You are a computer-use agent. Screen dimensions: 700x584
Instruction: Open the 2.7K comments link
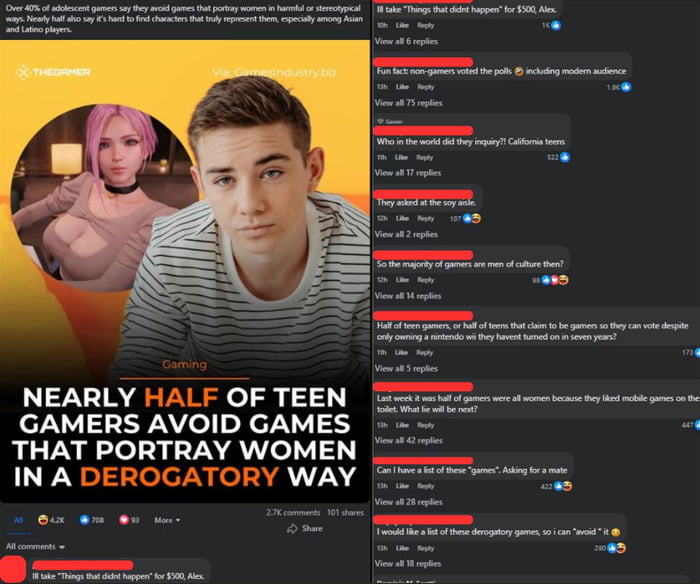tap(293, 513)
